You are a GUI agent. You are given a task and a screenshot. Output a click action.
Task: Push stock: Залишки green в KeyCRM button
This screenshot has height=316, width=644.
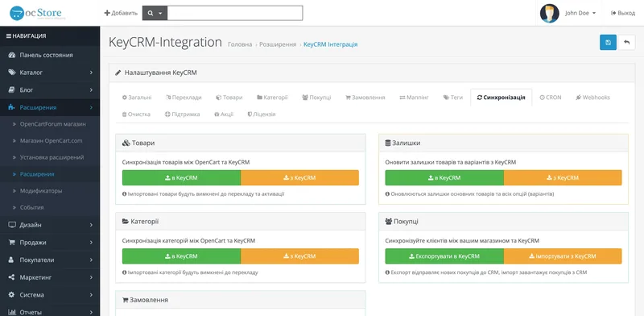click(x=444, y=177)
